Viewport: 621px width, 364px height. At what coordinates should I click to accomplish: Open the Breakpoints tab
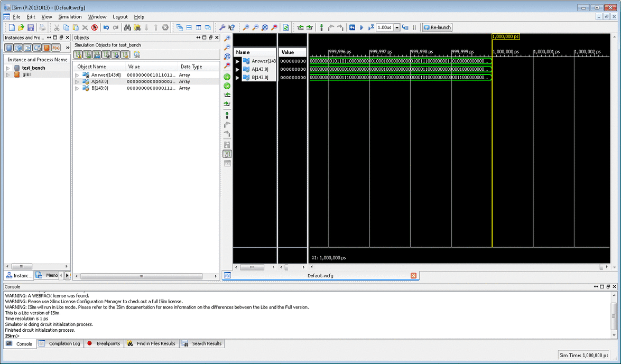(x=104, y=343)
